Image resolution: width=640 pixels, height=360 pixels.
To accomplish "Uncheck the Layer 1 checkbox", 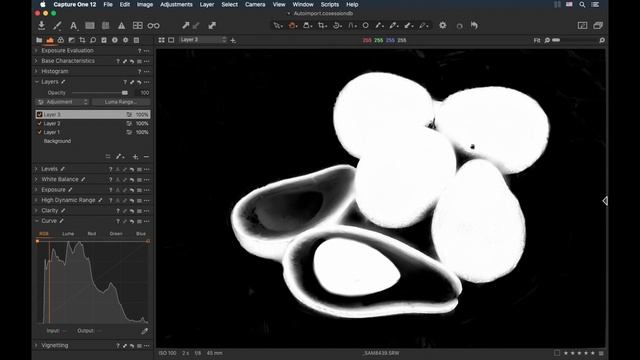I will point(40,132).
